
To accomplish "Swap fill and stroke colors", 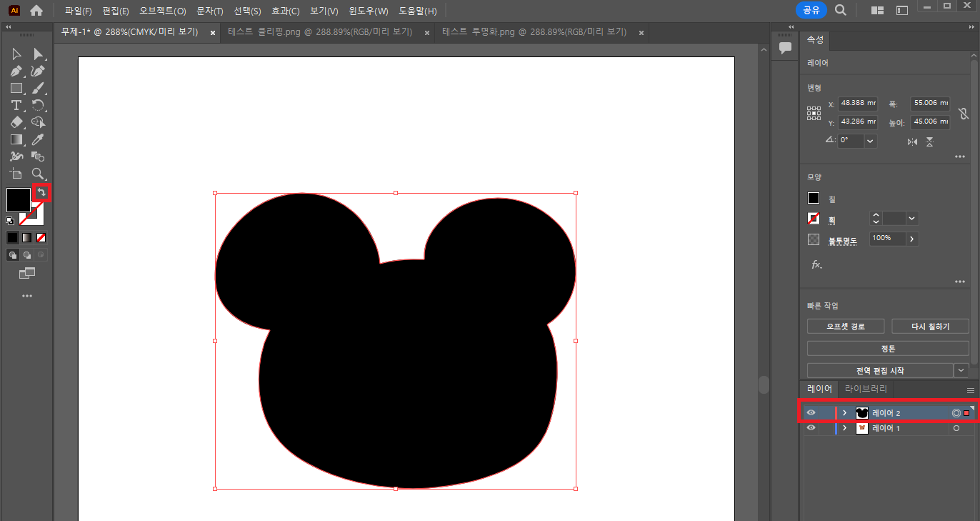I will (x=41, y=193).
